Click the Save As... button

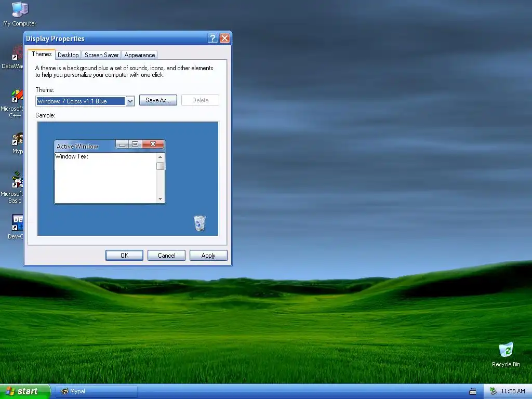158,100
